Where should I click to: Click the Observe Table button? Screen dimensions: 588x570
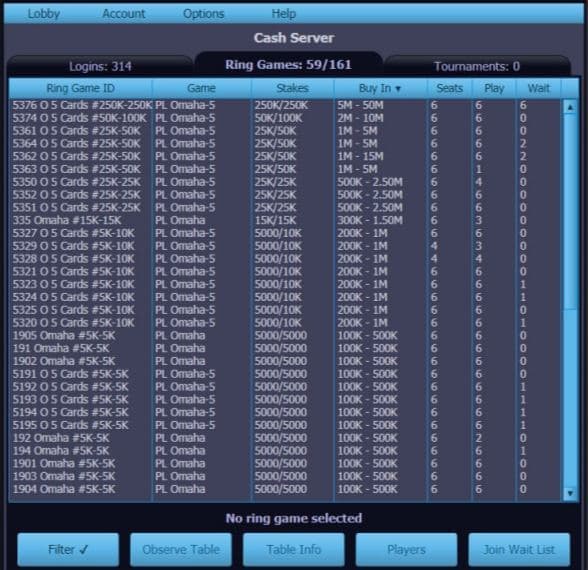tap(181, 550)
